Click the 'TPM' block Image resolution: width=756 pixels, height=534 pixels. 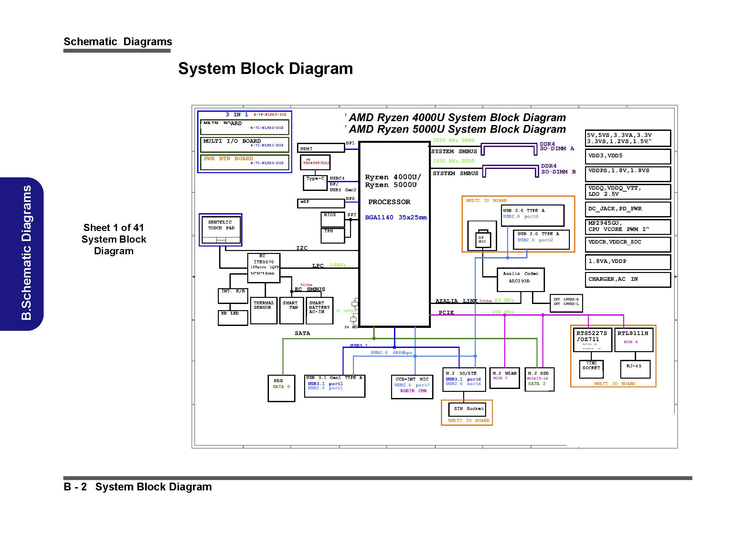pyautogui.click(x=333, y=236)
